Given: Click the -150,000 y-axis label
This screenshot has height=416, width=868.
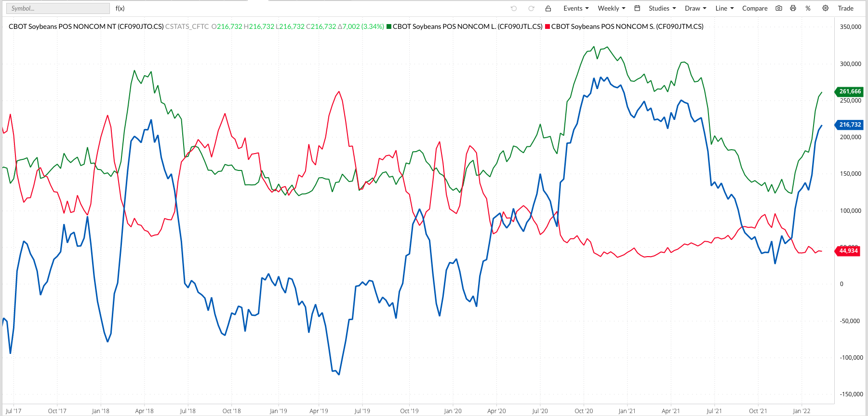Looking at the screenshot, I should click(851, 394).
